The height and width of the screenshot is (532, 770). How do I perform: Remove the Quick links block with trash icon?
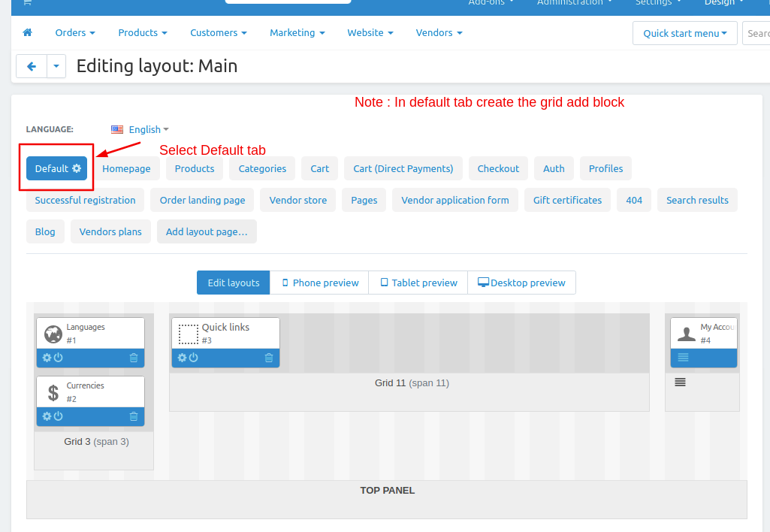tap(269, 358)
